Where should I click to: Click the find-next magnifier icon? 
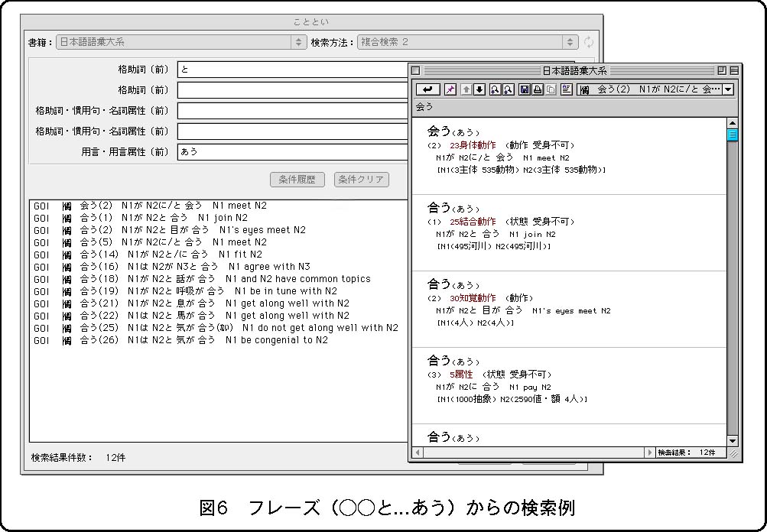click(x=495, y=89)
